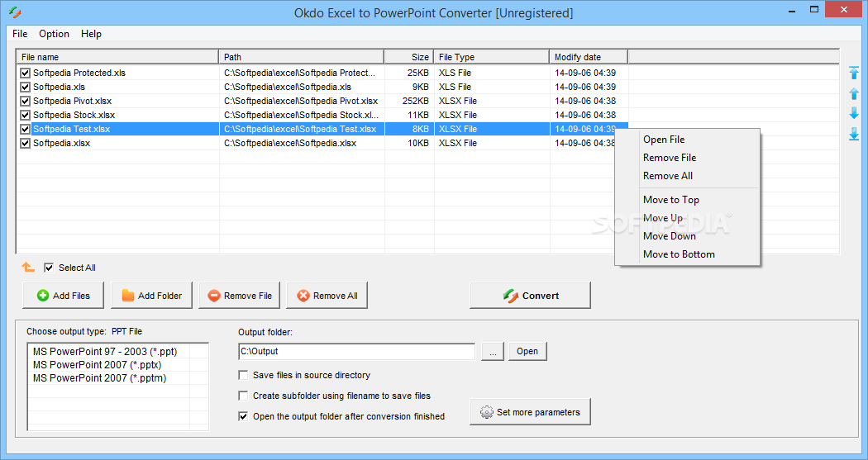This screenshot has width=868, height=460.
Task: Disable Open the output folder after conversion
Action: (243, 416)
